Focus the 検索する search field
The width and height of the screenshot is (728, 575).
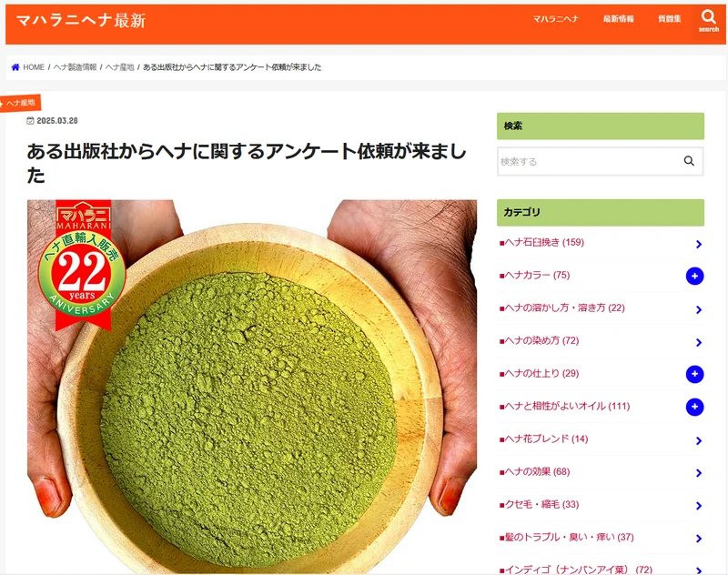[x=588, y=162]
